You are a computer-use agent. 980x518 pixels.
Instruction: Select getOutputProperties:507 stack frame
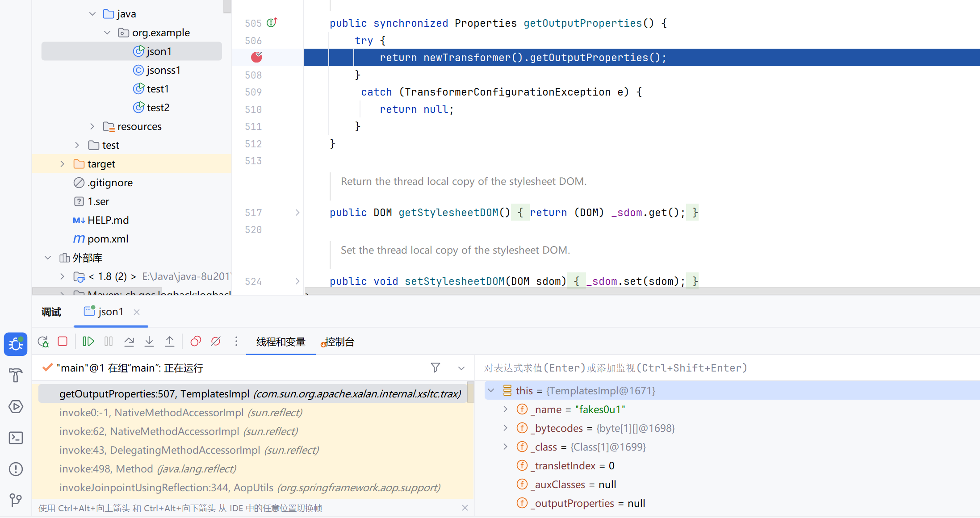(253, 393)
